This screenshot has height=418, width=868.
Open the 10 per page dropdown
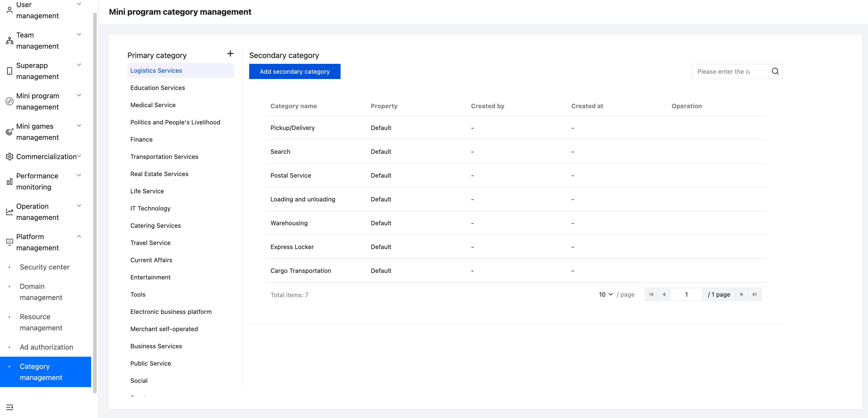pyautogui.click(x=605, y=294)
